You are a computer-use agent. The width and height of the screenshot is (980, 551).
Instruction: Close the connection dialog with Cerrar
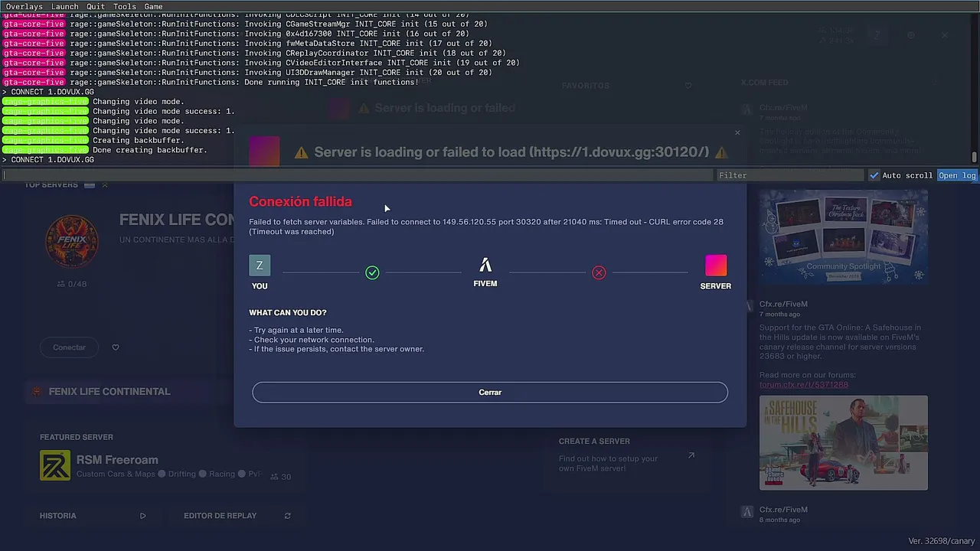[490, 392]
